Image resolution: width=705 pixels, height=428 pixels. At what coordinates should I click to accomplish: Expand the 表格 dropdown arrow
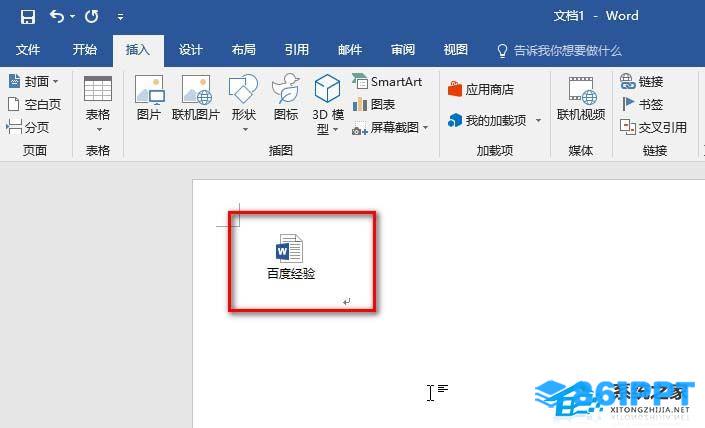pyautogui.click(x=98, y=130)
